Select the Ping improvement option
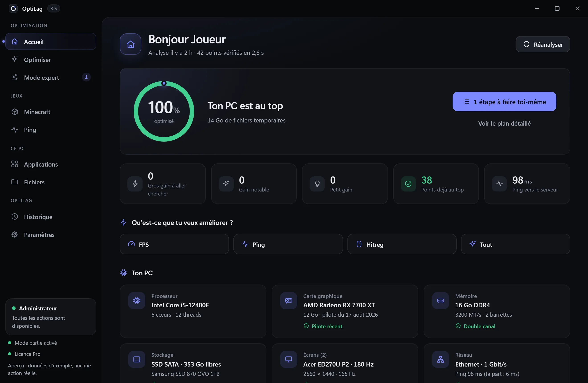The image size is (588, 383). point(288,244)
